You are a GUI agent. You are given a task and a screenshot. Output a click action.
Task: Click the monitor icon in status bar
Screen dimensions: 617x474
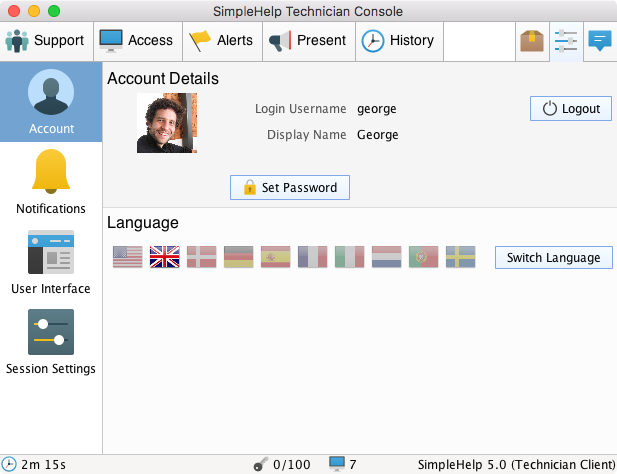[337, 464]
